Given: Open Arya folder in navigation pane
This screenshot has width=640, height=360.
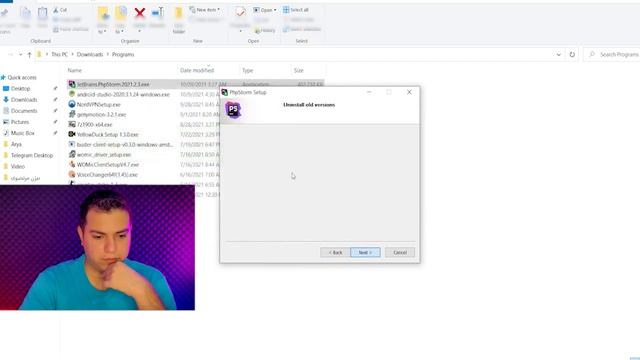Looking at the screenshot, I should point(16,144).
